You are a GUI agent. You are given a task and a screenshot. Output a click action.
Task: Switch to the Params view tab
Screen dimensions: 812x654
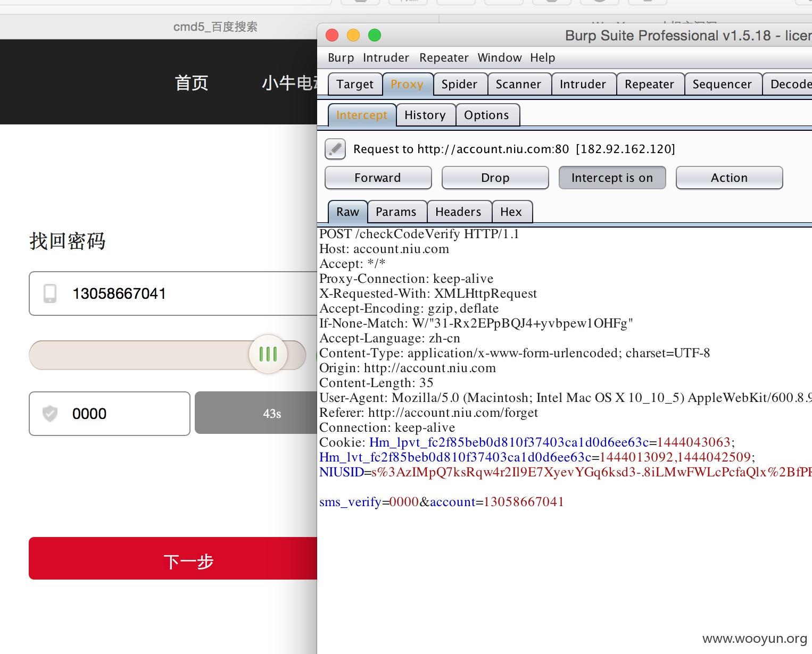(396, 212)
